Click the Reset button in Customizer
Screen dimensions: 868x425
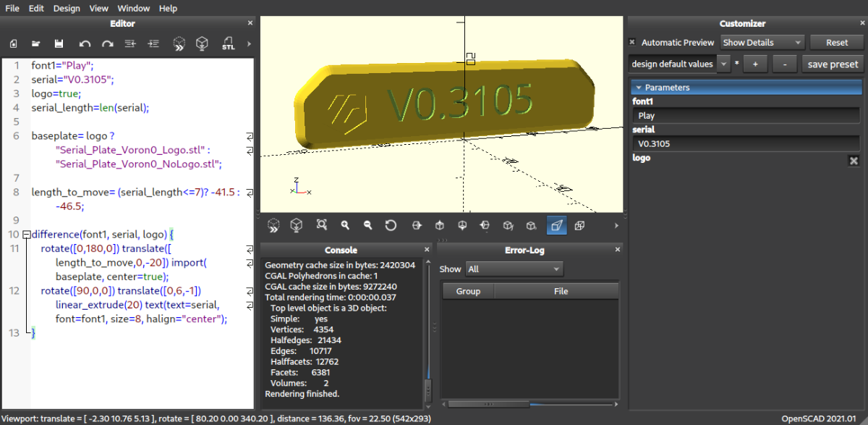coord(836,43)
